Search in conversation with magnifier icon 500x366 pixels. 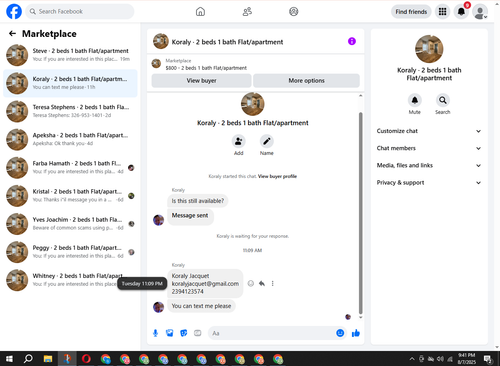[x=443, y=100]
